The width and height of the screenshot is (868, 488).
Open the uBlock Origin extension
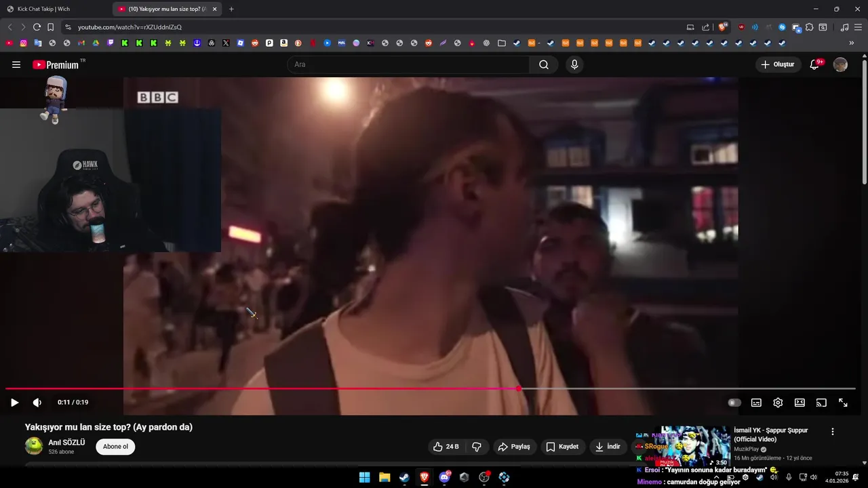[x=741, y=27]
